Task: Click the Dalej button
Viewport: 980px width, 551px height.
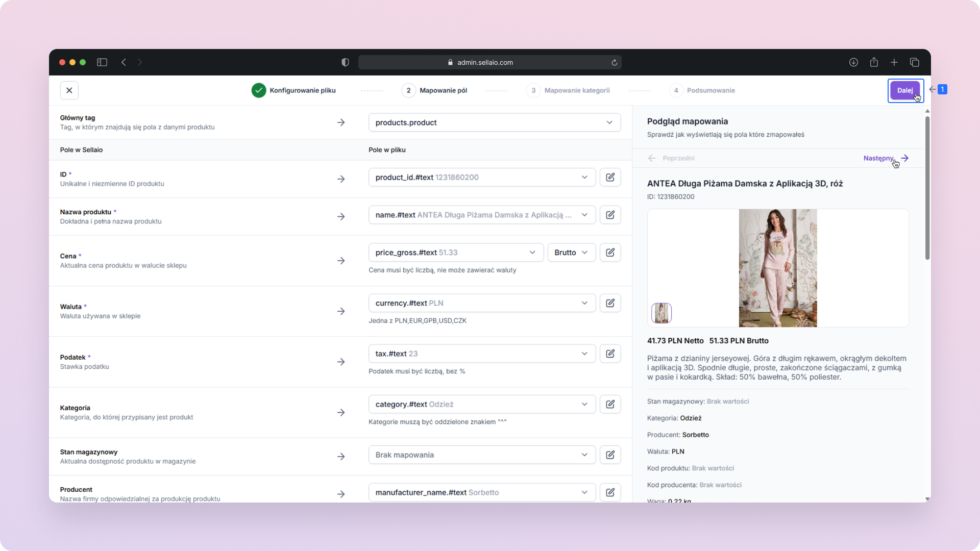Action: pyautogui.click(x=905, y=90)
